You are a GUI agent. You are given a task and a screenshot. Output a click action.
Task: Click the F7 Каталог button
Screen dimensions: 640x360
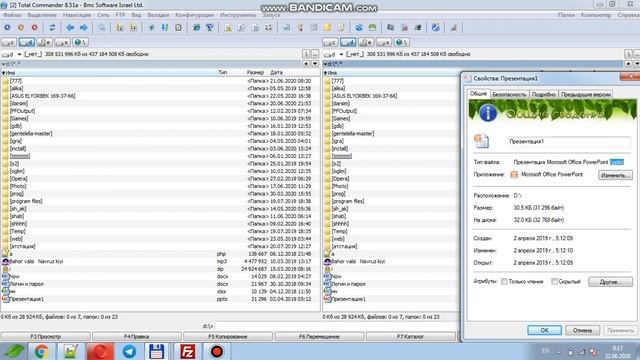[411, 336]
